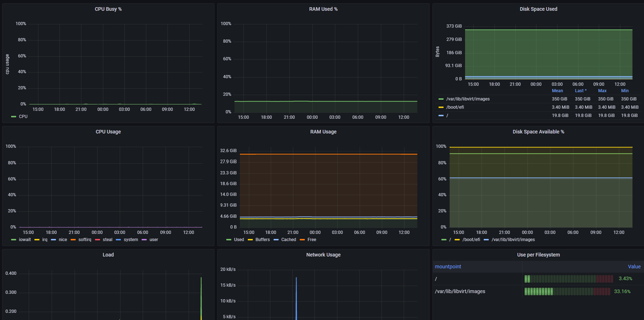Click the 0.400 axis label in Load panel
Image resolution: width=644 pixels, height=320 pixels.
tap(11, 273)
